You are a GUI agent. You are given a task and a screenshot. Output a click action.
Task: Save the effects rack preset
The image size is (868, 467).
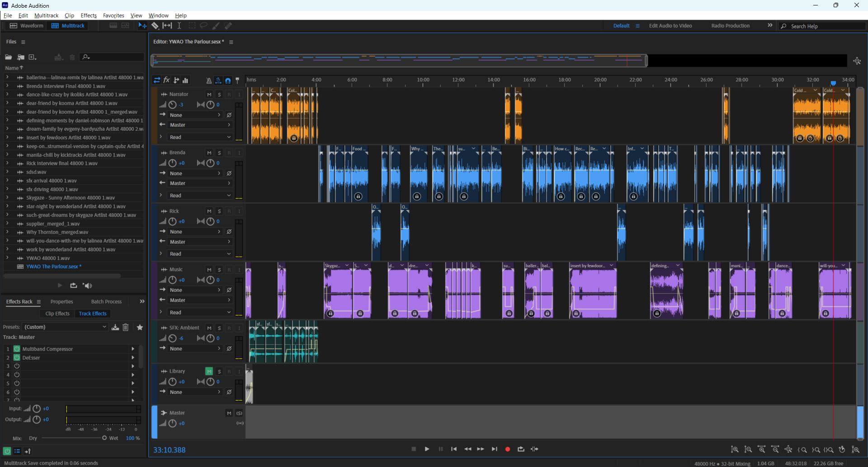pos(115,327)
